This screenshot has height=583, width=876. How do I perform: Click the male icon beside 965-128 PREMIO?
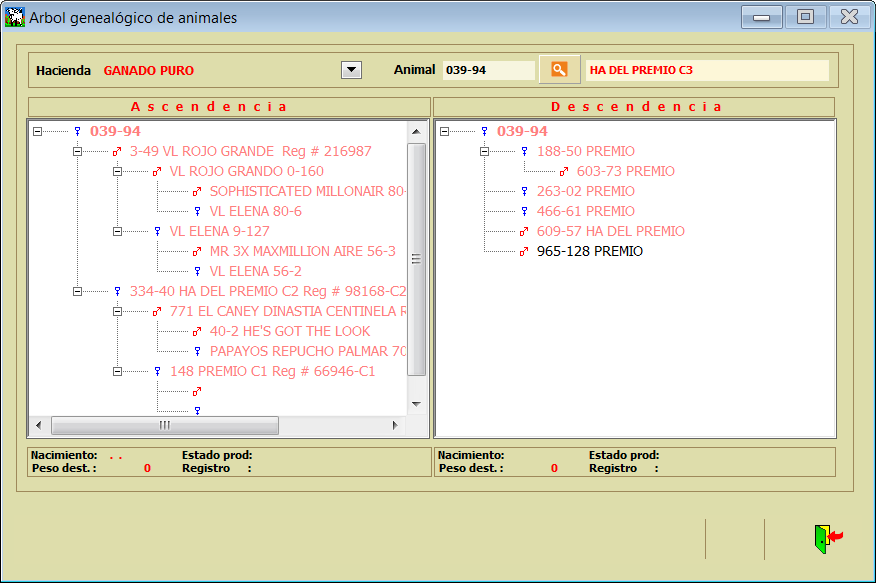pyautogui.click(x=524, y=251)
